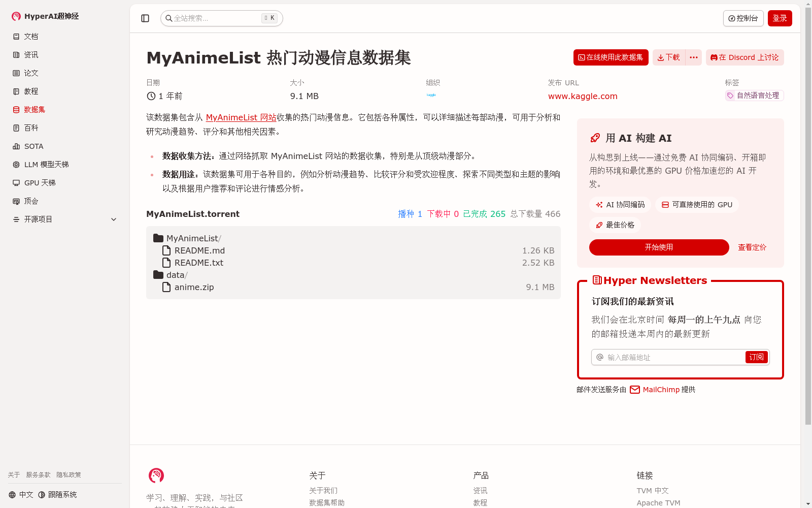Viewport: 812px width, 508px height.
Task: Click the 自然语言处理 tag
Action: pyautogui.click(x=754, y=96)
